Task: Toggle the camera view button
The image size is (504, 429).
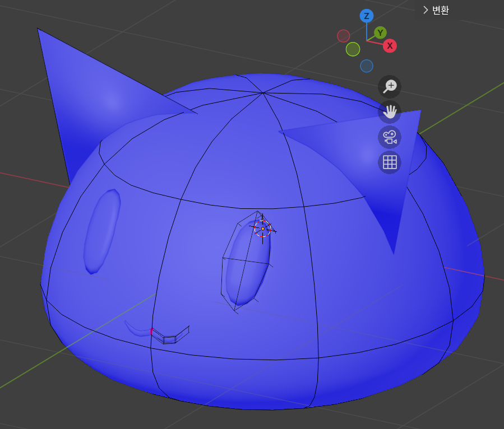Action: pos(390,137)
